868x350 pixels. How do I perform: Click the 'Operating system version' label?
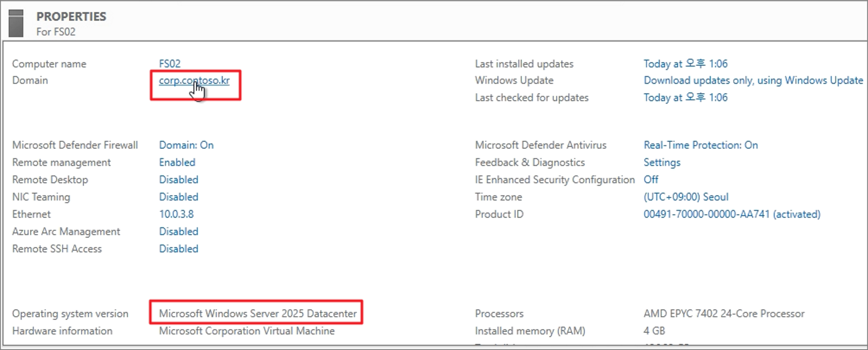(x=70, y=314)
